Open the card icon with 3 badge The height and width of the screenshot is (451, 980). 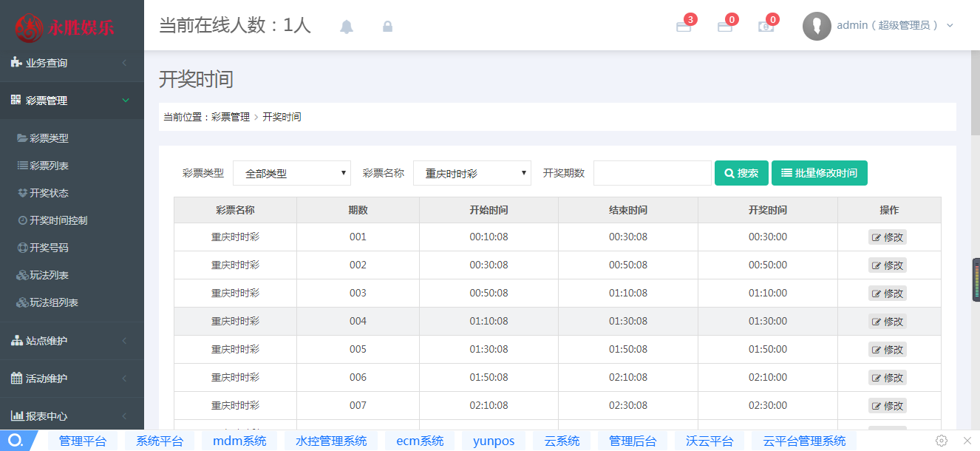coord(684,27)
